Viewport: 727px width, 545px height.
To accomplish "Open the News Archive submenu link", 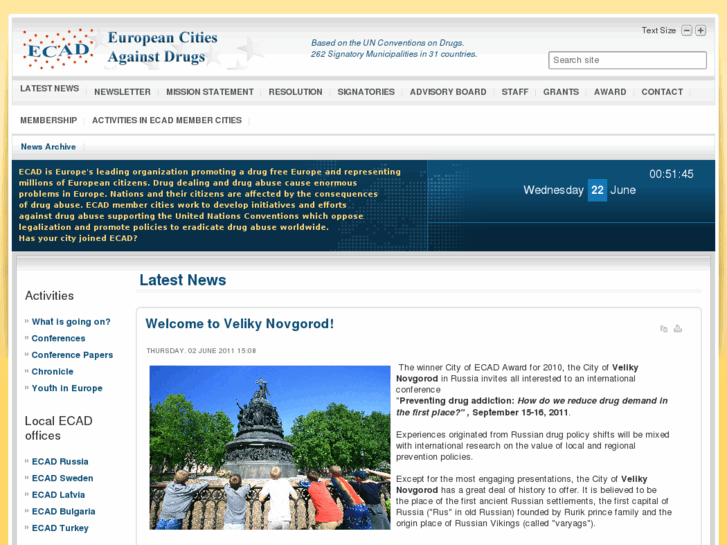I will tap(48, 147).
